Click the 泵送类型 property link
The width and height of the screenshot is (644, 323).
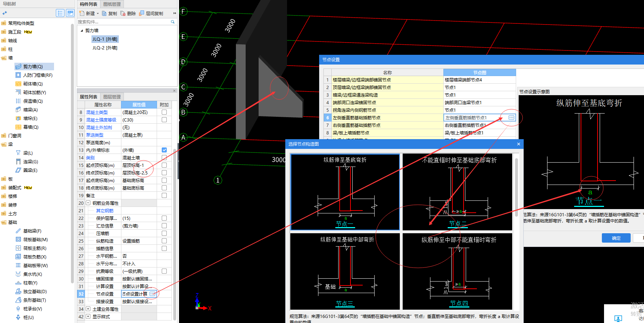pyautogui.click(x=95, y=135)
